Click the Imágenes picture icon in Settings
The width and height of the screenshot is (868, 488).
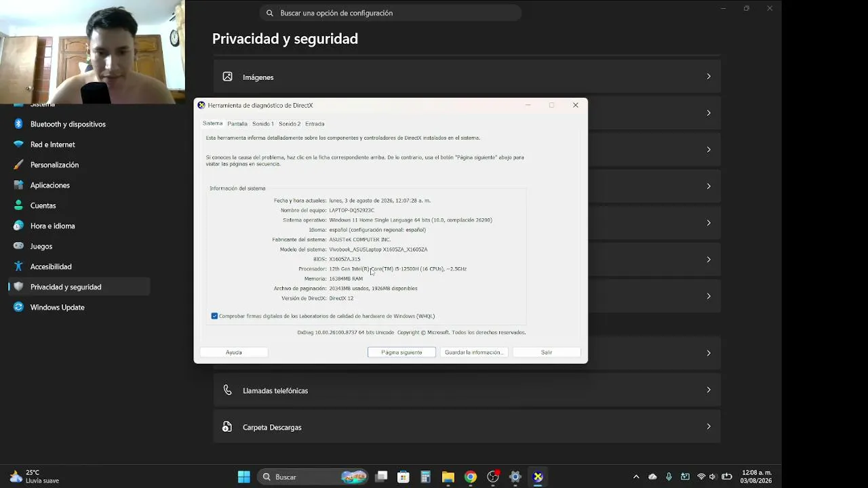[228, 77]
